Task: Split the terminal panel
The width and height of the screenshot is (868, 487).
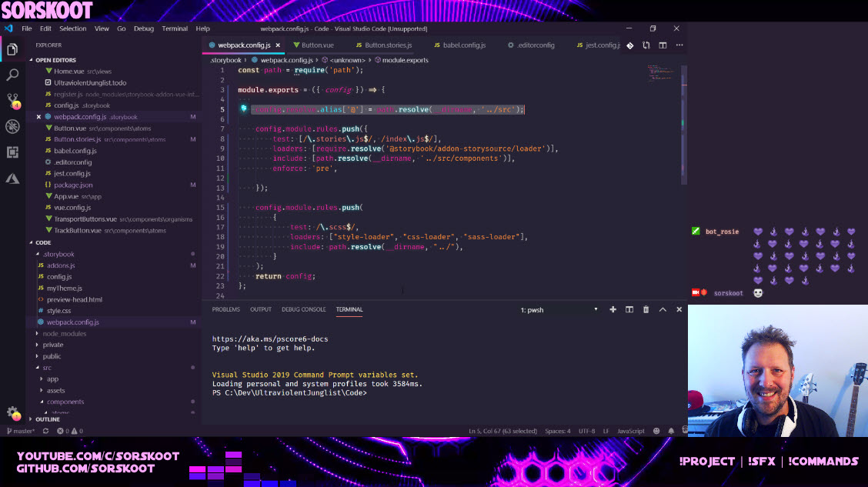Action: pyautogui.click(x=629, y=309)
